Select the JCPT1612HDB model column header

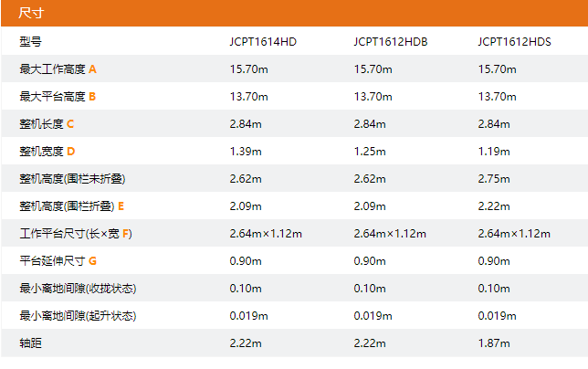(390, 42)
